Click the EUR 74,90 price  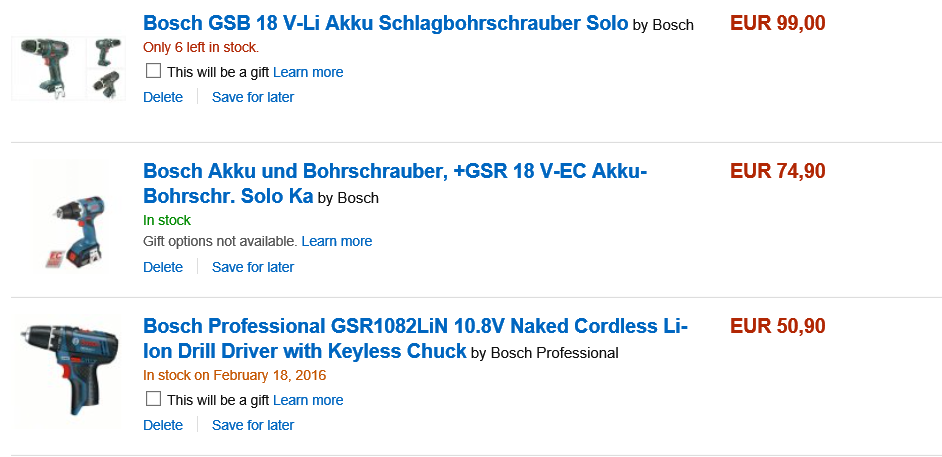(x=778, y=171)
